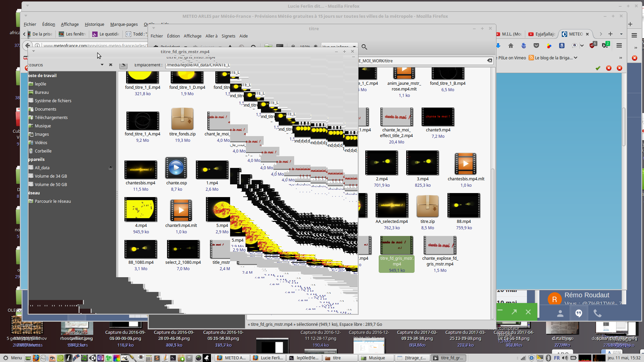644x362 pixels.
Task: Open a new Firefox tab with plus
Action: pyautogui.click(x=610, y=34)
